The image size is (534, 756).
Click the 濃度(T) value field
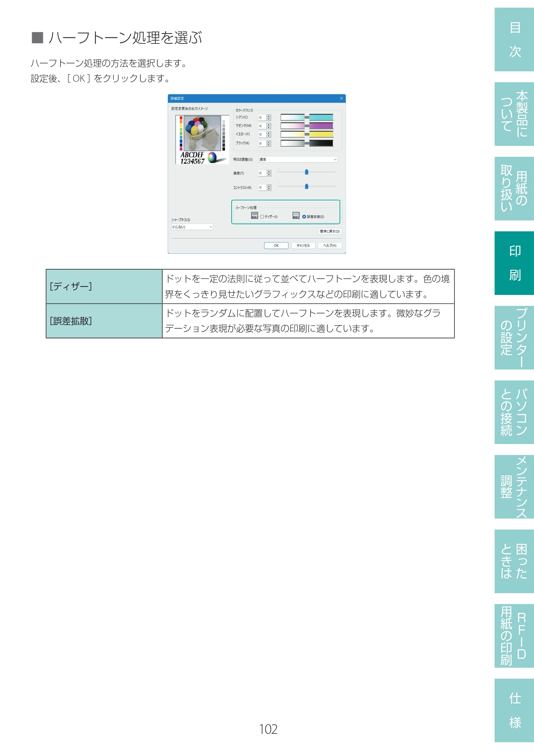[x=262, y=173]
